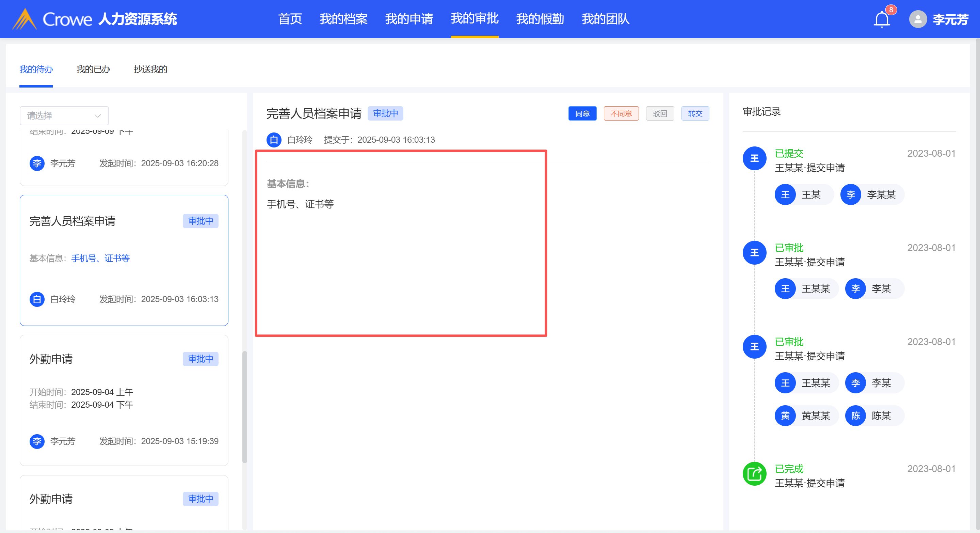Click the 陈 avatar chip for 陈某
The height and width of the screenshot is (533, 980).
pos(855,416)
